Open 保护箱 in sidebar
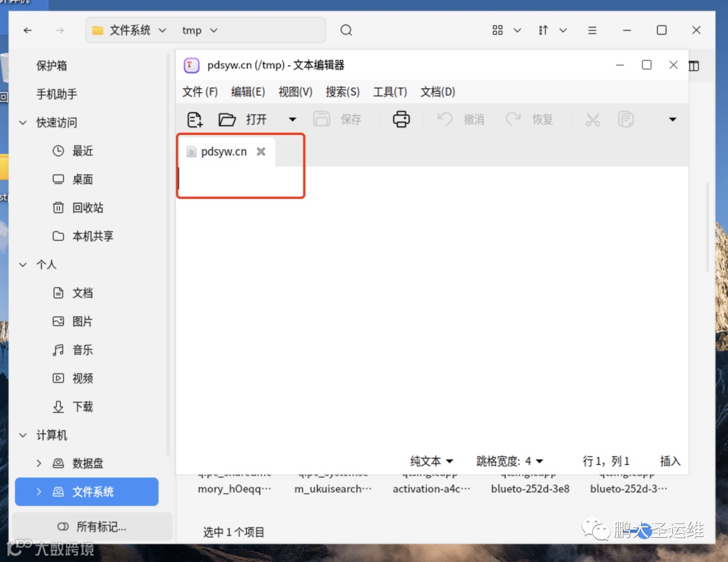 tap(52, 65)
